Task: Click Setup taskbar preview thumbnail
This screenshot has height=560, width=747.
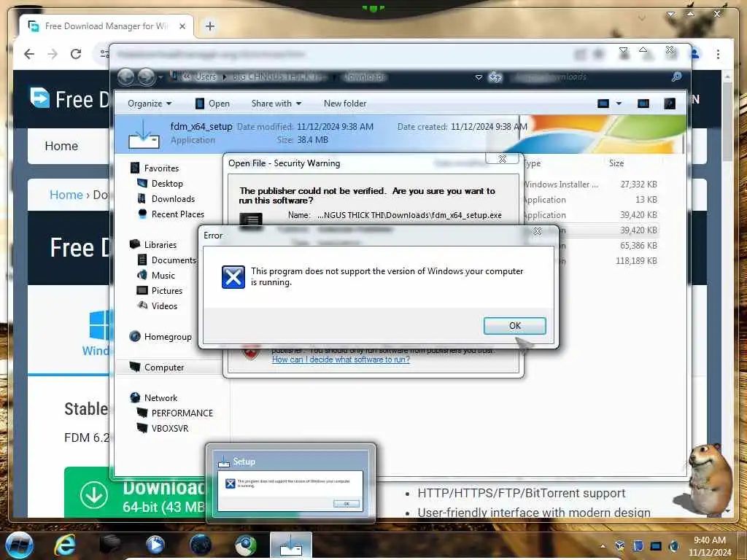Action: [290, 483]
